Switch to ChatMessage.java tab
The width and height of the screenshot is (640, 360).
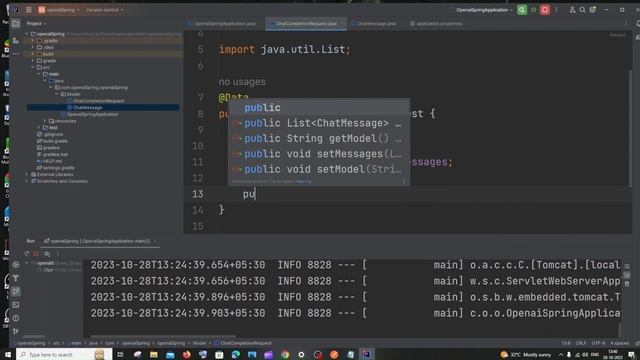[x=374, y=24]
